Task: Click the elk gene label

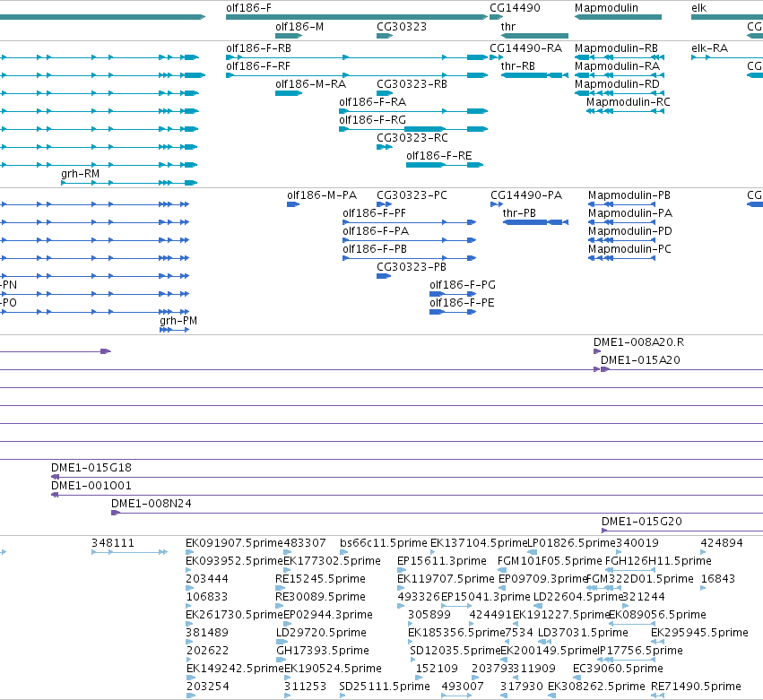Action: (x=698, y=8)
